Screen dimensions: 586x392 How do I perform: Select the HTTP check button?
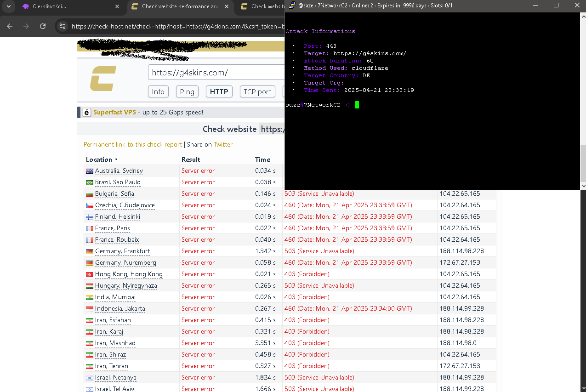coord(219,91)
